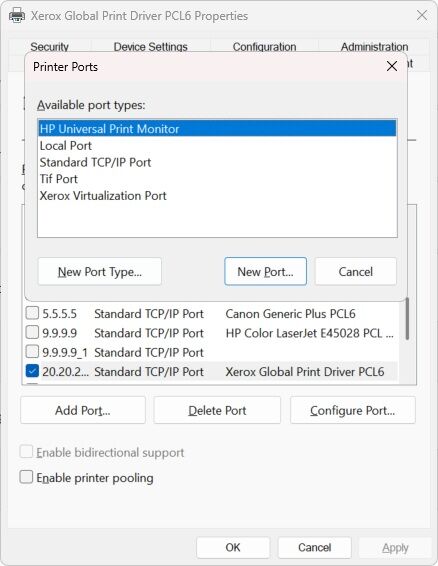Image resolution: width=438 pixels, height=566 pixels.
Task: Go to the Administration tab
Action: [374, 47]
